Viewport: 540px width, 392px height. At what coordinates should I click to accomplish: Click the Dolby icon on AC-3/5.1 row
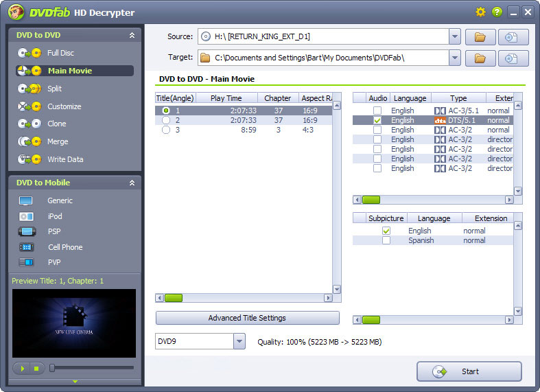point(440,111)
